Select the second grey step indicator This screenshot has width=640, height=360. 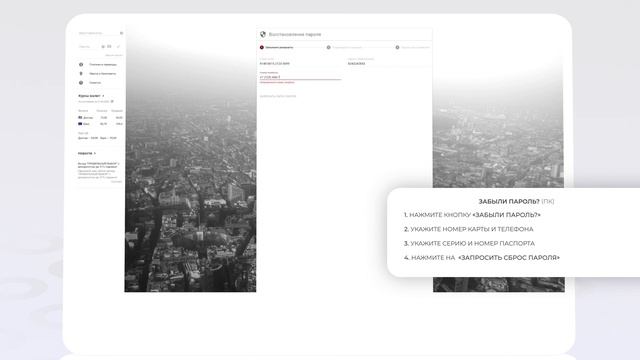tap(329, 47)
